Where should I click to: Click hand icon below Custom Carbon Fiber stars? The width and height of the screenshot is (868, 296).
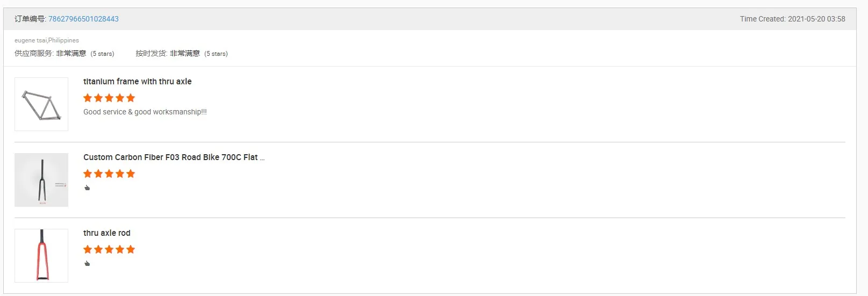pyautogui.click(x=87, y=188)
